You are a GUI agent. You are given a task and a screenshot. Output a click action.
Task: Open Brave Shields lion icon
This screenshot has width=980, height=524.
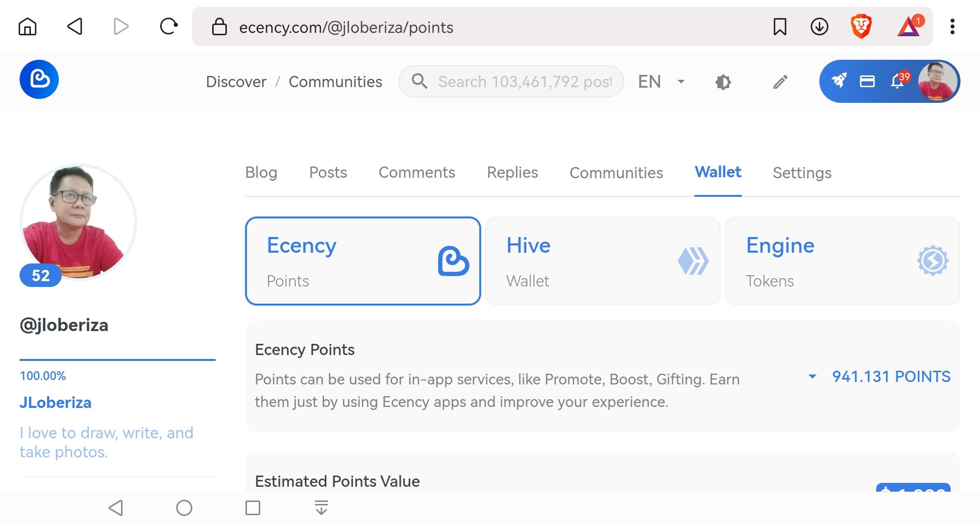[x=861, y=26]
